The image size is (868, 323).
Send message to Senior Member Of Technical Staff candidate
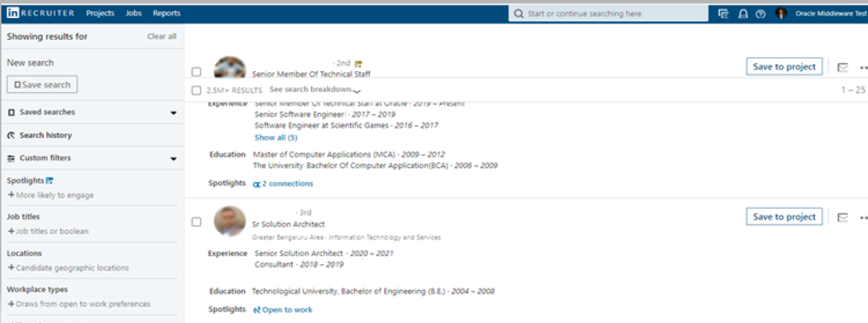click(x=842, y=67)
